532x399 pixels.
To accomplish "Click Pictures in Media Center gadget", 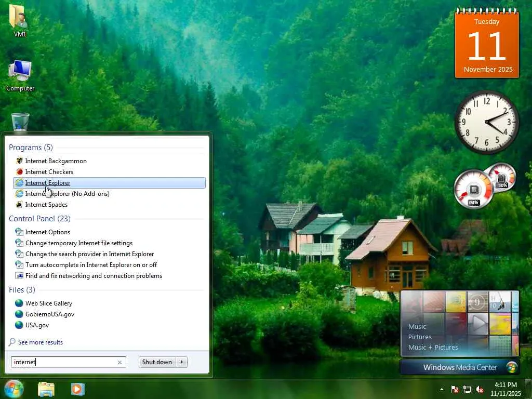I will click(420, 337).
